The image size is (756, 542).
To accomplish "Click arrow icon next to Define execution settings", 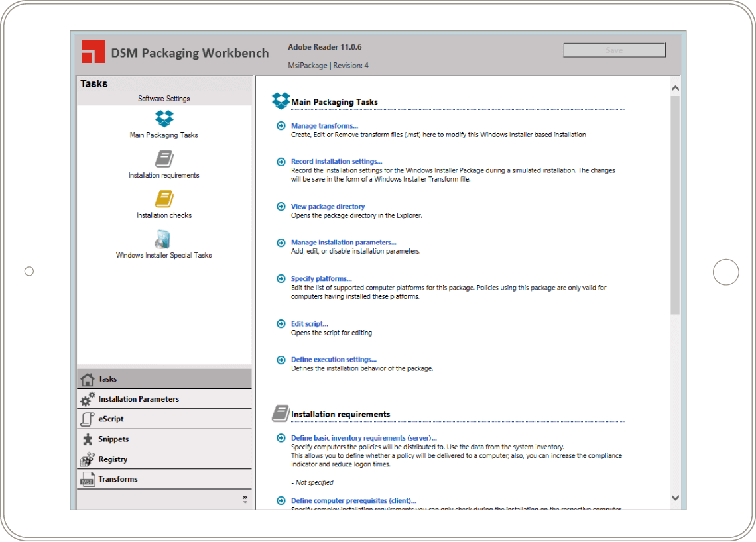I will pyautogui.click(x=281, y=360).
